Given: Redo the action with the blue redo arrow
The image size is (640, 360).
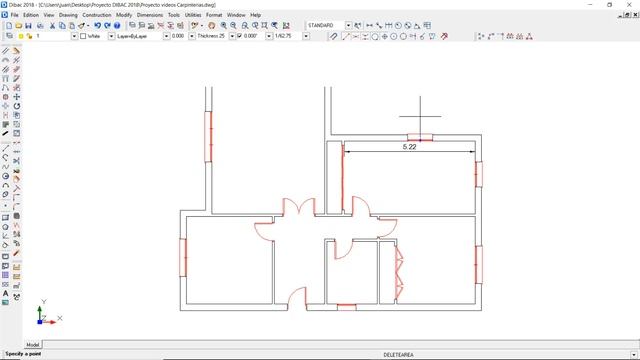Looking at the screenshot, I should coord(107,25).
